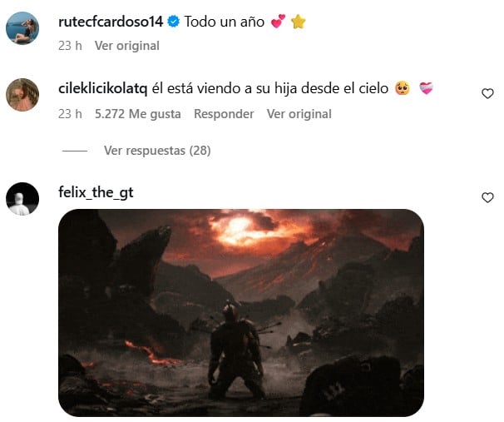Click the 23 h timestamp on first comment
This screenshot has width=504, height=422.
[70, 46]
